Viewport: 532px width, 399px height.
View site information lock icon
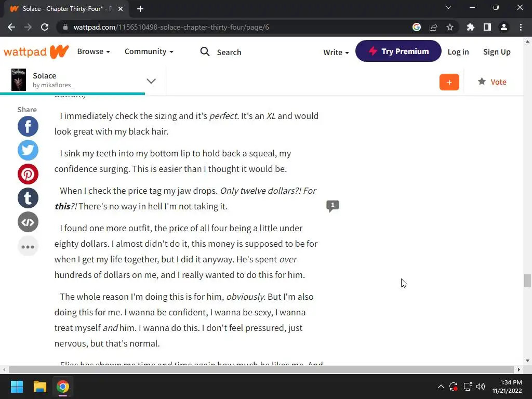click(x=65, y=27)
